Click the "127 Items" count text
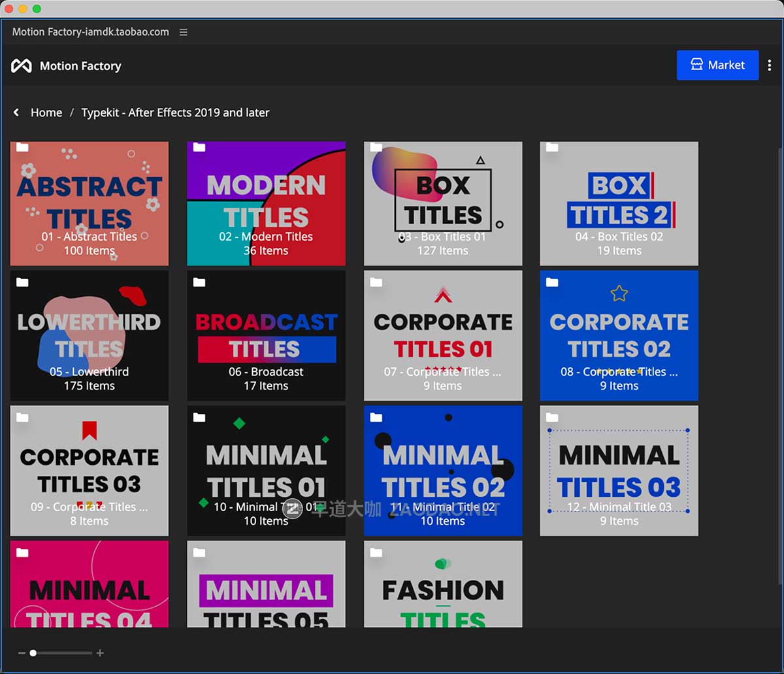This screenshot has height=674, width=784. (443, 251)
